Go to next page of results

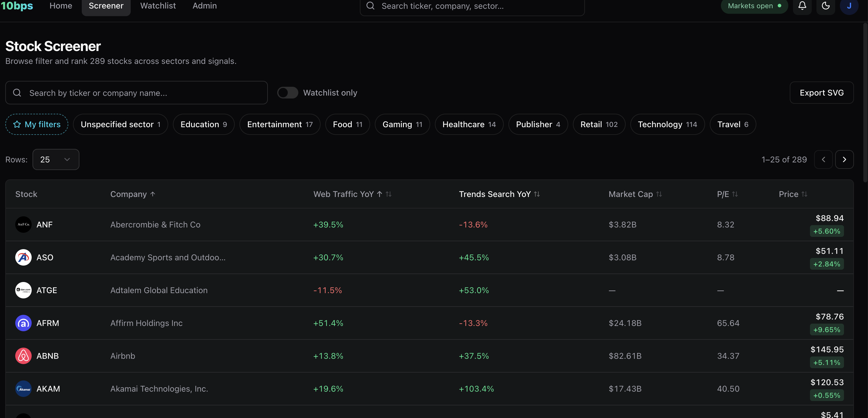tap(844, 159)
